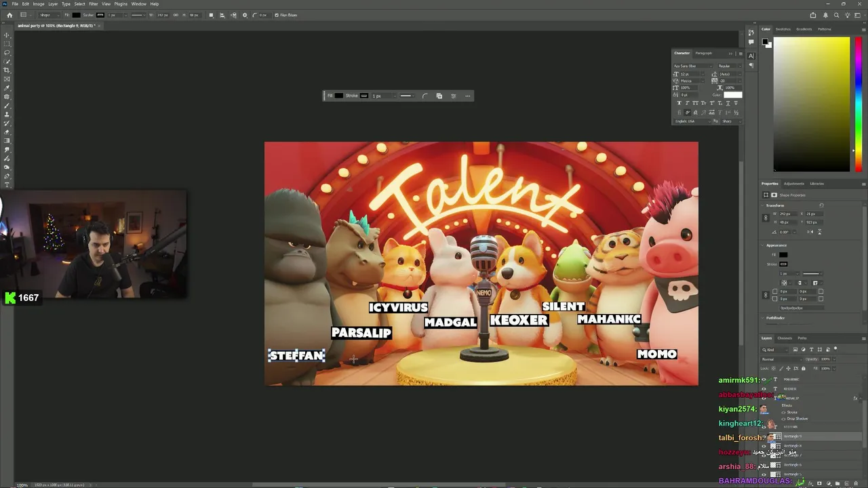Open language English: USA dropdown

coord(692,121)
